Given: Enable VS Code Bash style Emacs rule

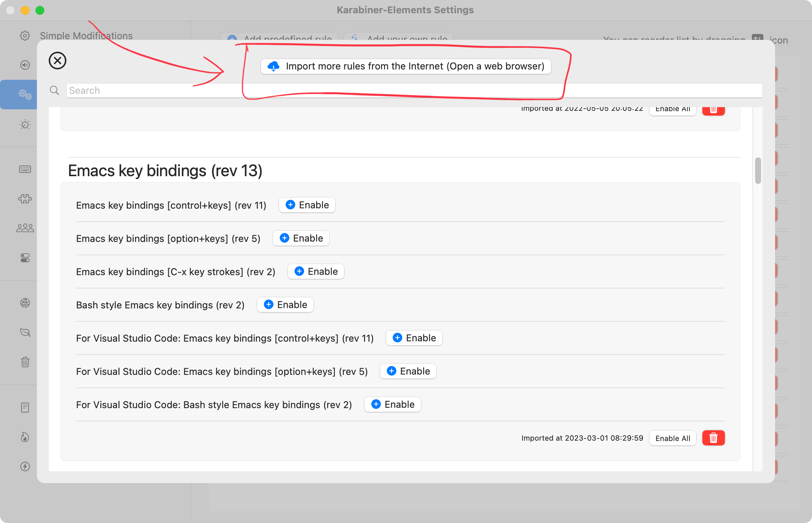Looking at the screenshot, I should 393,404.
